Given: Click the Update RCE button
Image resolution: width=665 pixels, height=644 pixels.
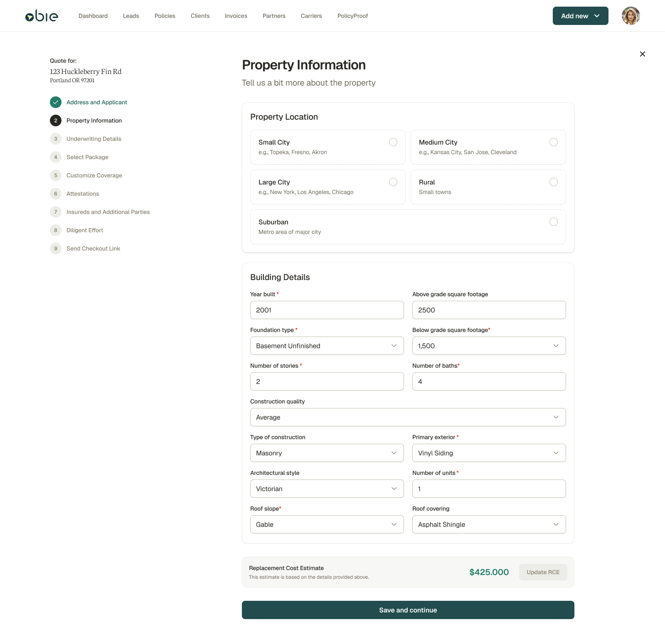Looking at the screenshot, I should [x=543, y=572].
